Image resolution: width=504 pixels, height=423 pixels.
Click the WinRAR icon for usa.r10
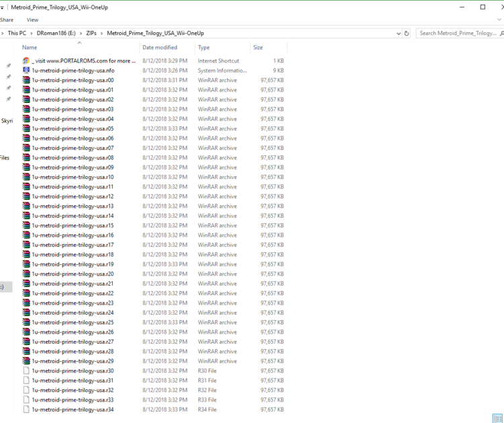26,177
